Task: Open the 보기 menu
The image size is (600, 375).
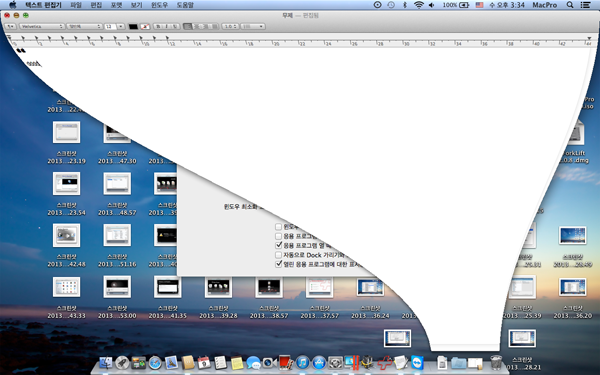Action: tap(136, 5)
